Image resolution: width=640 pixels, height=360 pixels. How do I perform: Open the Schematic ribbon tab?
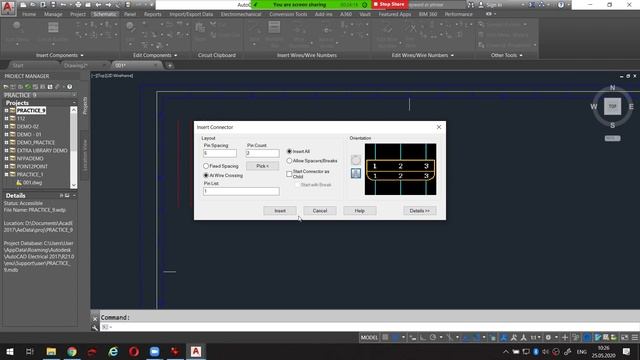[104, 14]
